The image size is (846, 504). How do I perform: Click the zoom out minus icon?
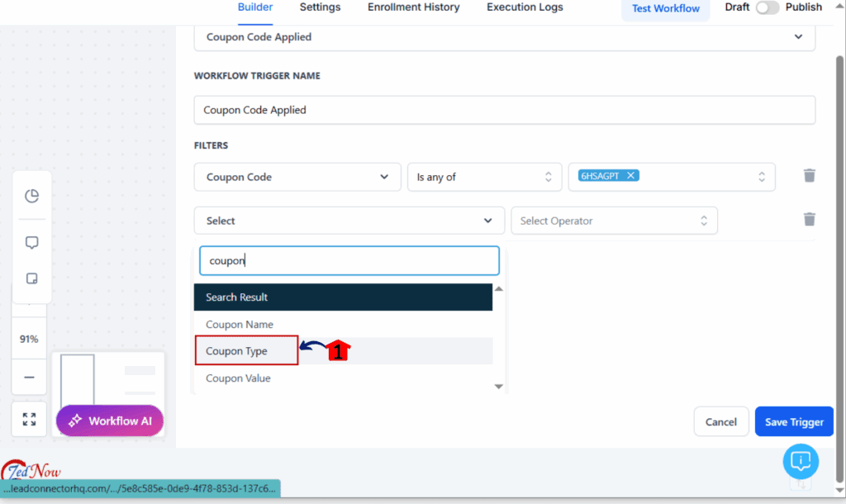coord(29,378)
